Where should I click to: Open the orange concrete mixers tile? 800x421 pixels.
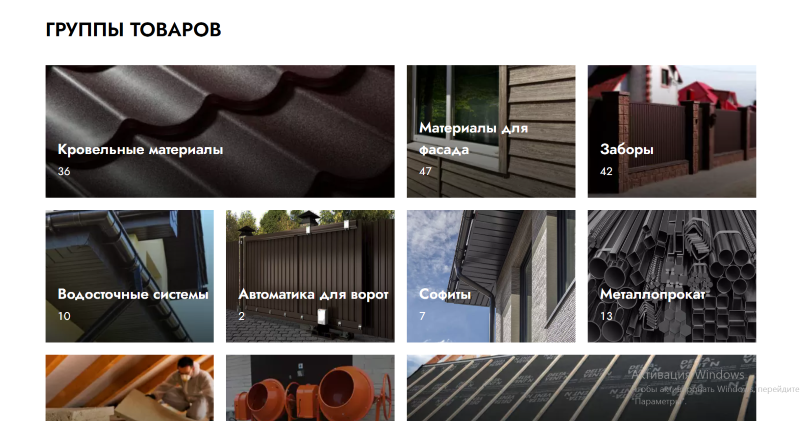pos(310,388)
